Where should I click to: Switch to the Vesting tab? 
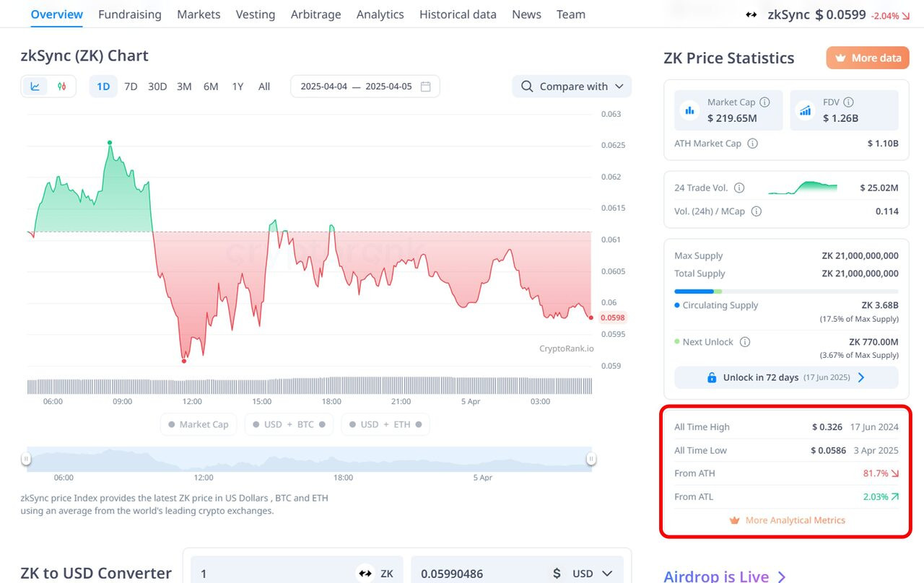tap(256, 14)
